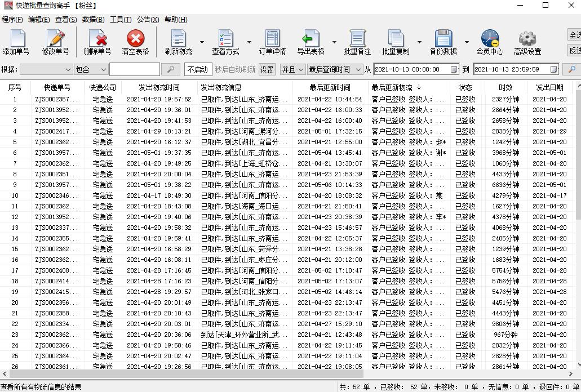
Task: Click the search icon after the end date
Action: [572, 69]
